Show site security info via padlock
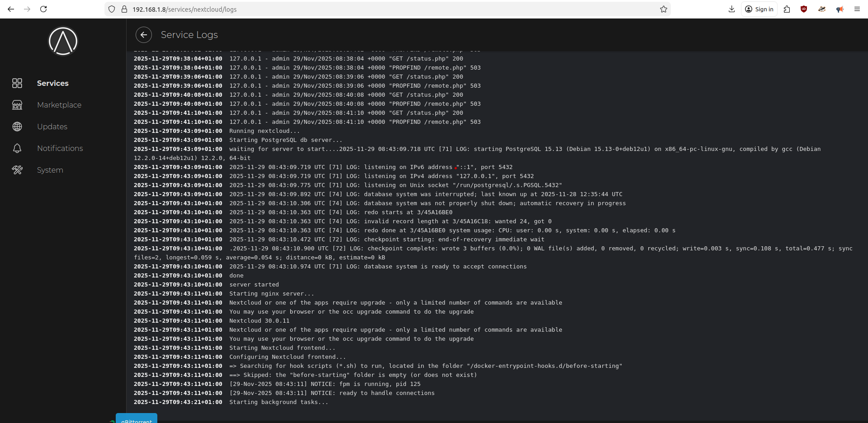The image size is (868, 423). click(x=124, y=9)
